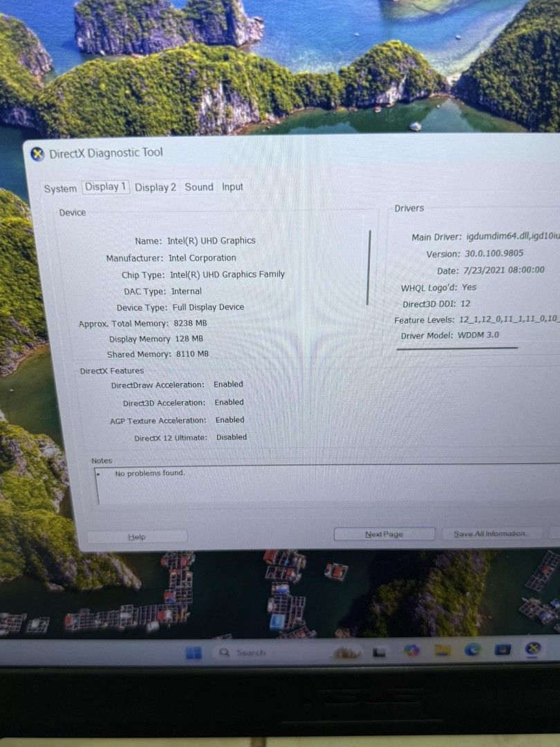Click the driver date '7/23/2021 08:00:00'

pyautogui.click(x=504, y=270)
